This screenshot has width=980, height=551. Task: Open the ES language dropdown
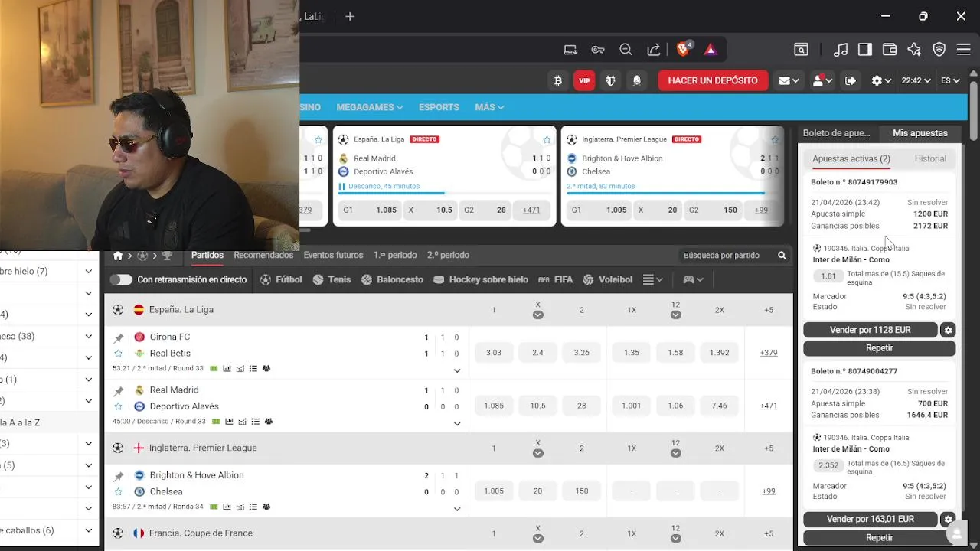tap(950, 80)
